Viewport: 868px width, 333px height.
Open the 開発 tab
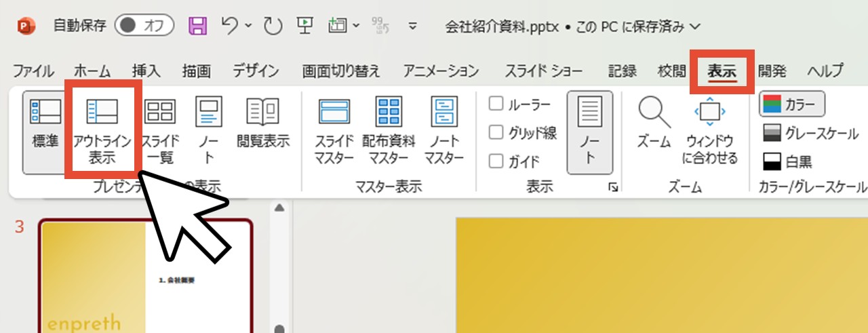pyautogui.click(x=772, y=71)
